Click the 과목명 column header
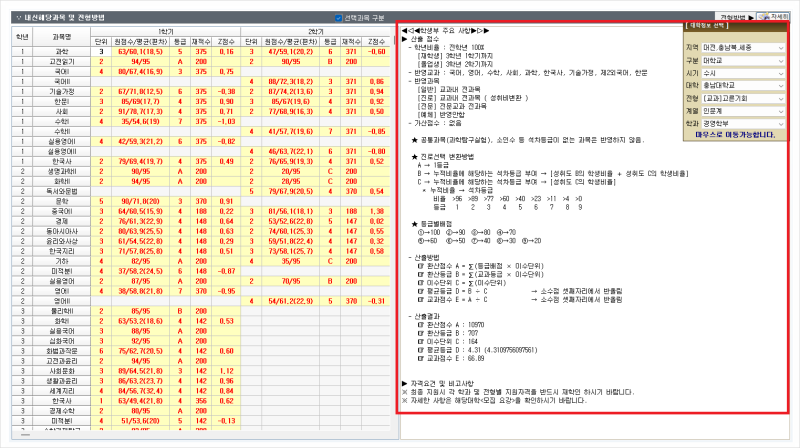 pyautogui.click(x=62, y=37)
